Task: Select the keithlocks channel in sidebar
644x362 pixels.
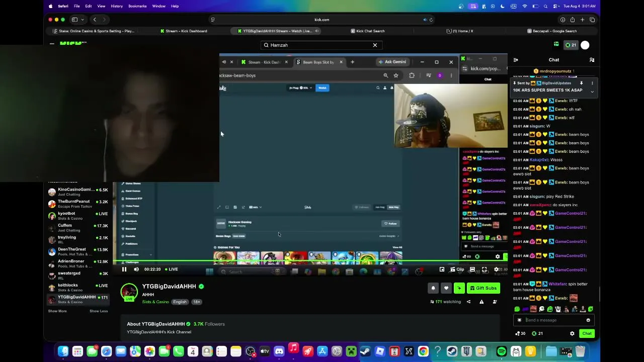Action: click(78, 288)
